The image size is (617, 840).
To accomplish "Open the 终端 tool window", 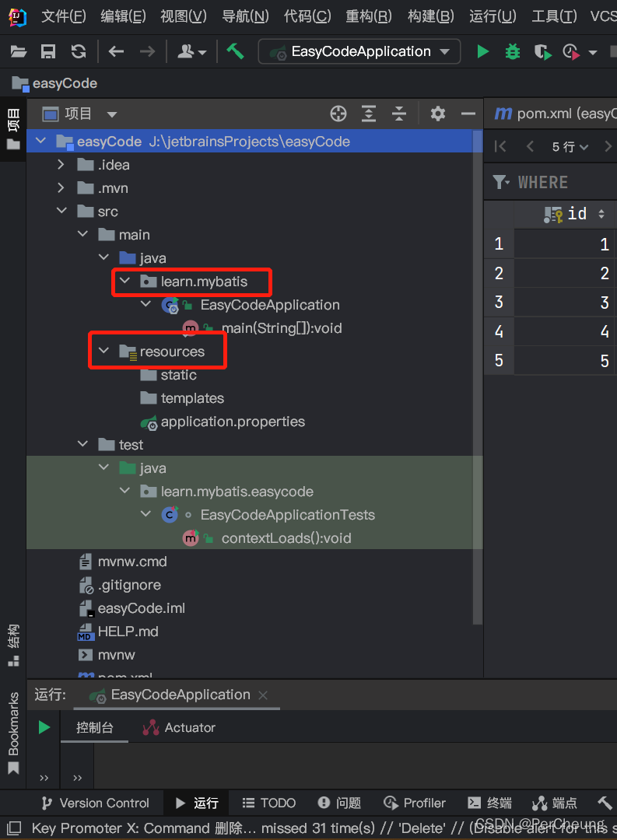I will [489, 803].
